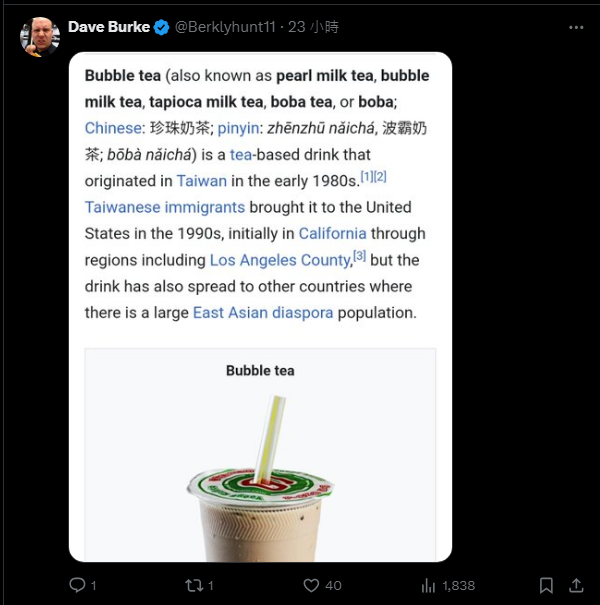Image resolution: width=600 pixels, height=605 pixels.
Task: Open the East Asian diaspora link
Action: (263, 312)
